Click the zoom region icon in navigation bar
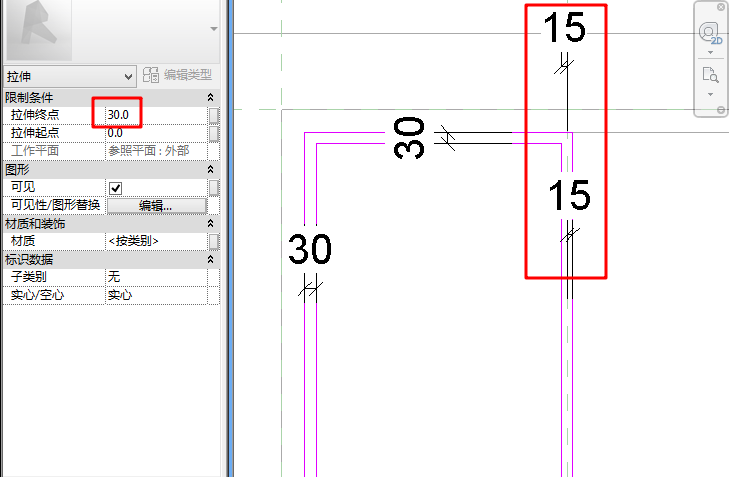The height and width of the screenshot is (477, 729). pyautogui.click(x=710, y=75)
